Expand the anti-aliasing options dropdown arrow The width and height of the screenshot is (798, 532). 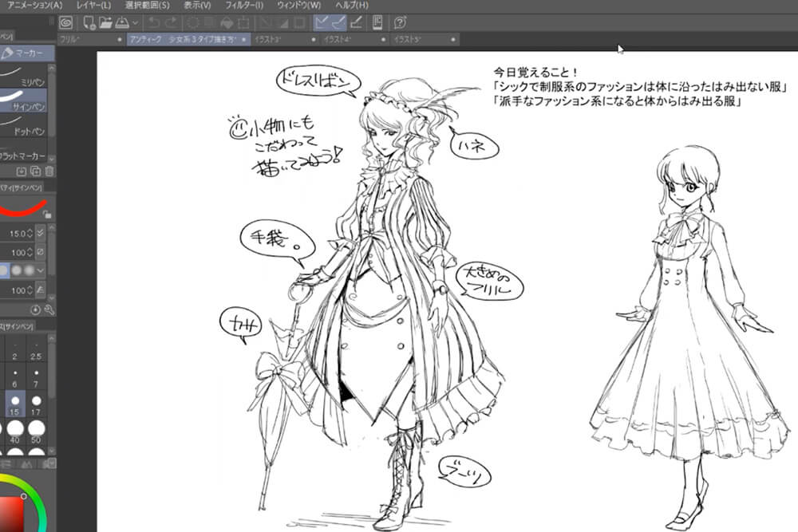[41, 270]
